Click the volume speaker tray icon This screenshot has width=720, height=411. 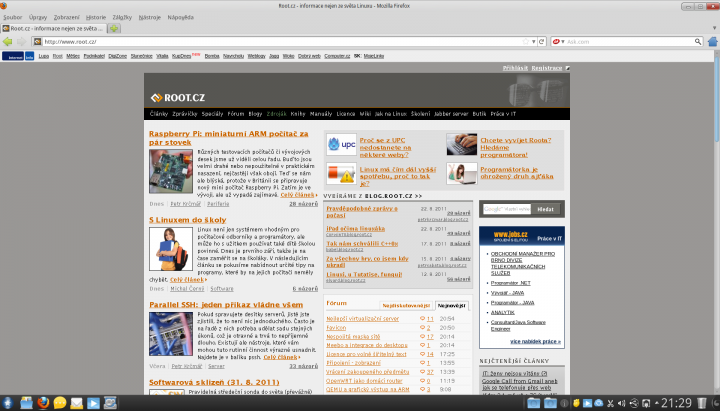click(621, 403)
